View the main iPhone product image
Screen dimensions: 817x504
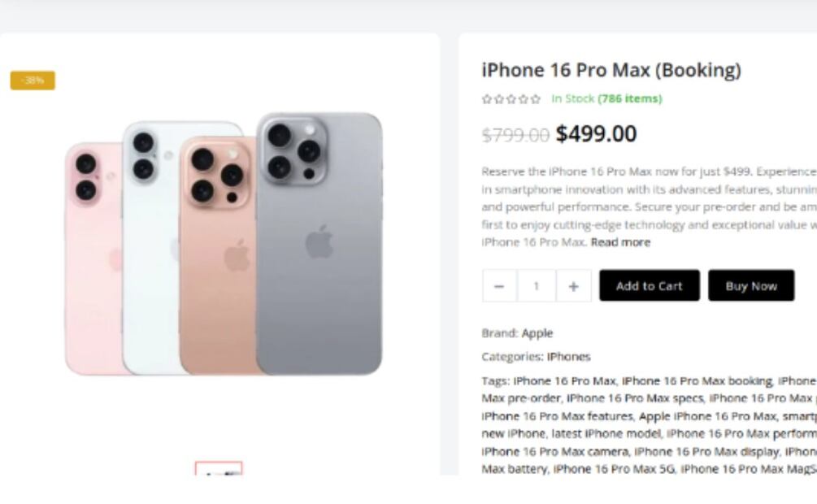224,244
